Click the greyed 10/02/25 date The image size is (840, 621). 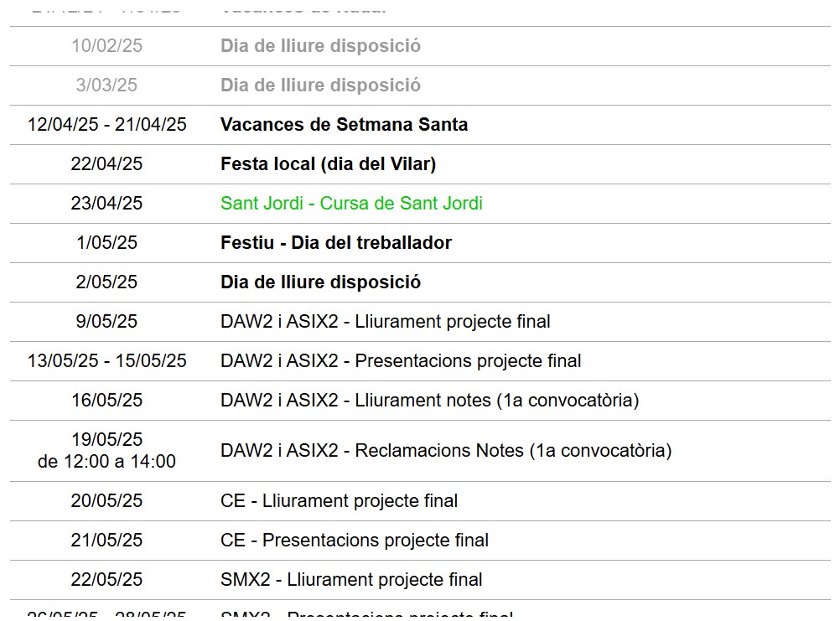tap(106, 46)
